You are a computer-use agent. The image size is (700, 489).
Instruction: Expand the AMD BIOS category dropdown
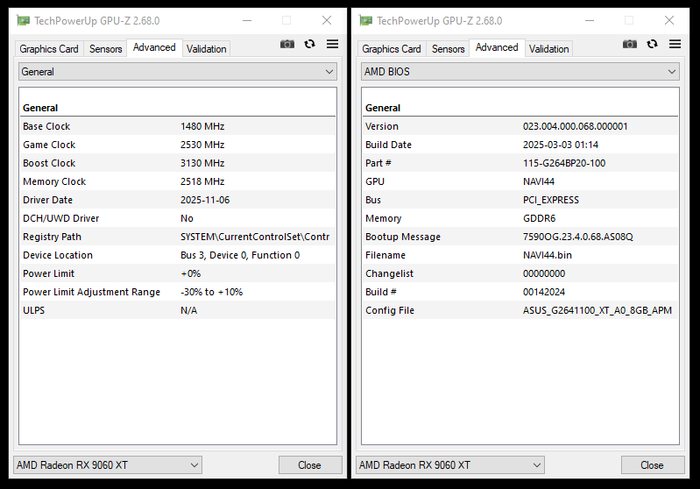520,72
